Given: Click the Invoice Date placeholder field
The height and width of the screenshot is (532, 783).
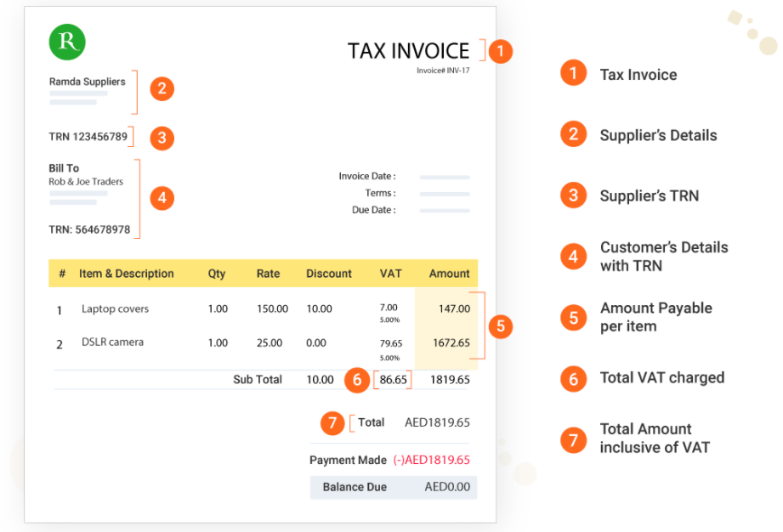Looking at the screenshot, I should click(445, 177).
